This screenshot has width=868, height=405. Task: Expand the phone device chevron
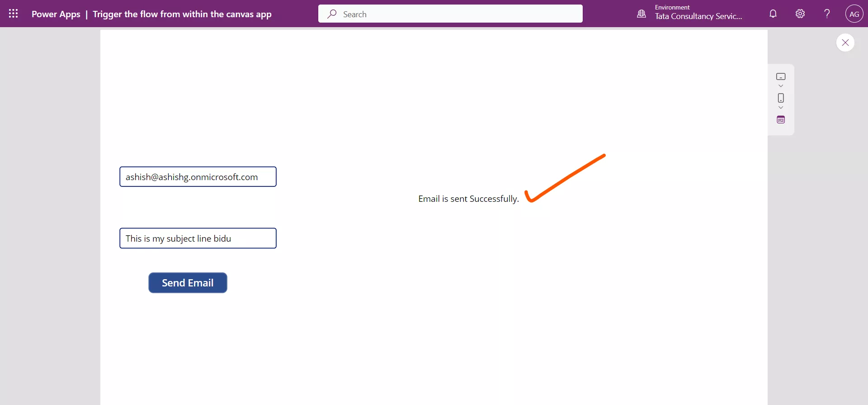tap(781, 108)
